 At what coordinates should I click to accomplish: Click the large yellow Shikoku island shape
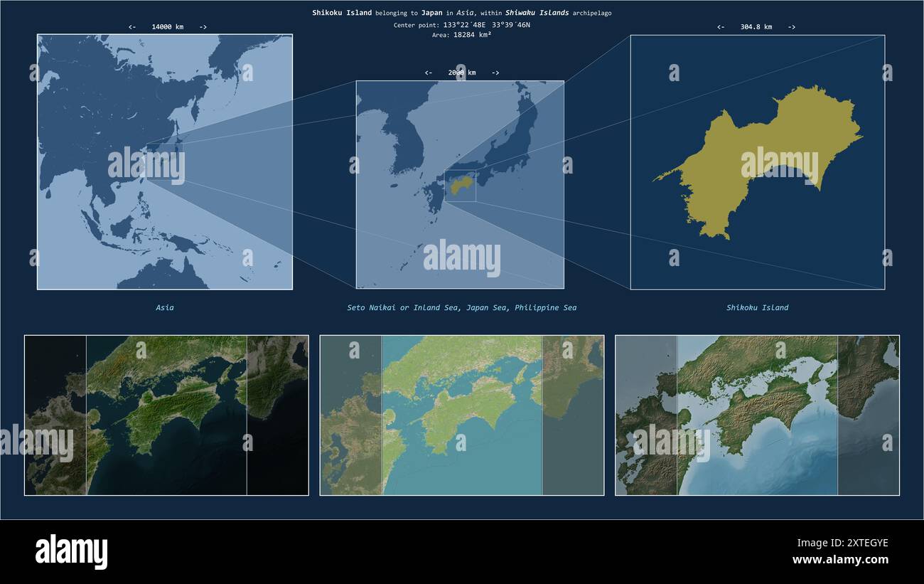[x=758, y=162]
